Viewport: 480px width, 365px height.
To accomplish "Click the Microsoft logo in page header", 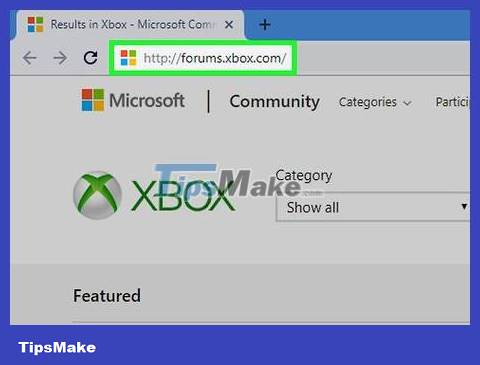I will (x=133, y=100).
